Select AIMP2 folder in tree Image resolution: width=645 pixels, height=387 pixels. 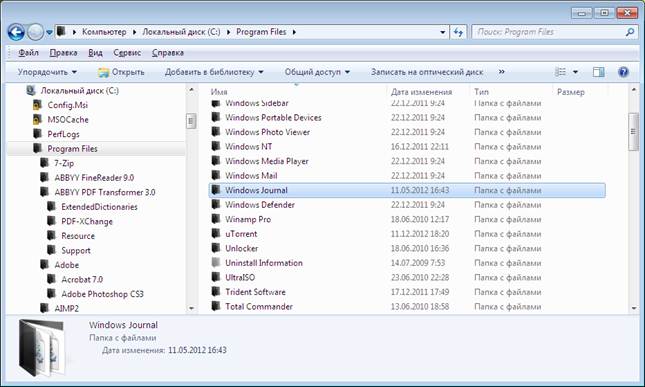pyautogui.click(x=66, y=308)
